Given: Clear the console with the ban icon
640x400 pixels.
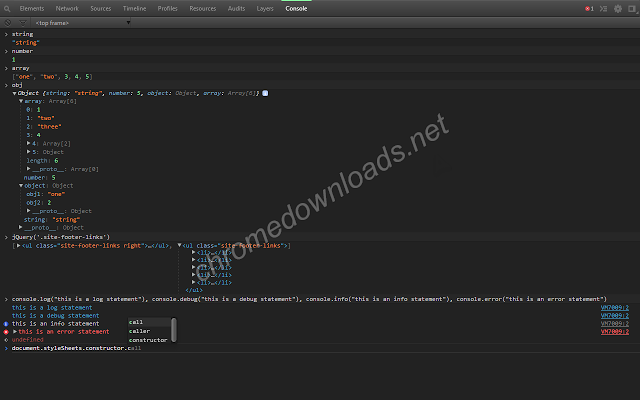Looking at the screenshot, I should pos(8,23).
